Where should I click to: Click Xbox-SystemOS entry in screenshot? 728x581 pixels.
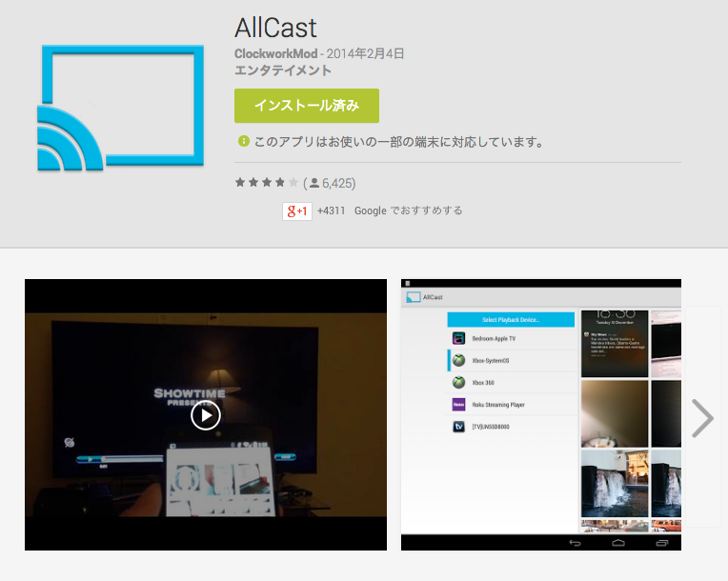click(491, 361)
